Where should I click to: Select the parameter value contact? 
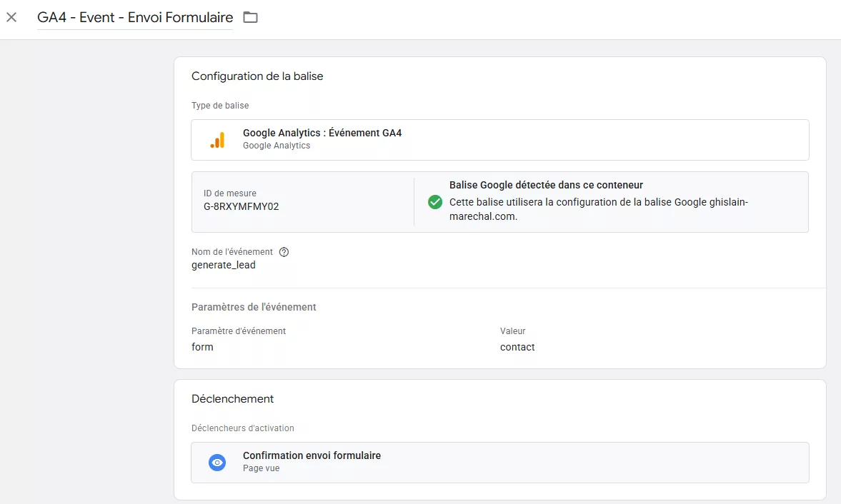click(x=517, y=347)
